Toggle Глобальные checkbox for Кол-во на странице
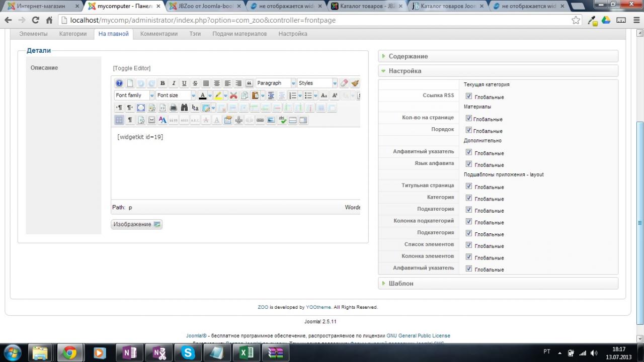Viewport: 644px width, 362px height. (469, 118)
